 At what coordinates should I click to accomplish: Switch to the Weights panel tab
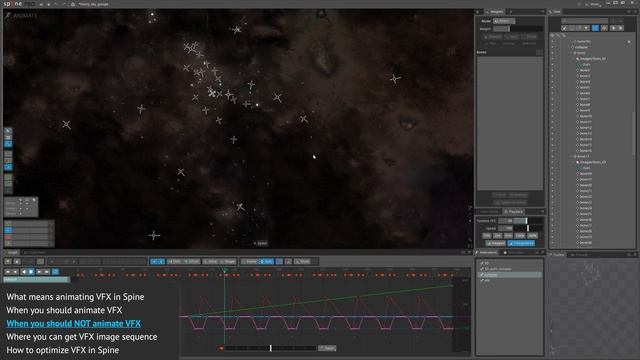pyautogui.click(x=495, y=11)
